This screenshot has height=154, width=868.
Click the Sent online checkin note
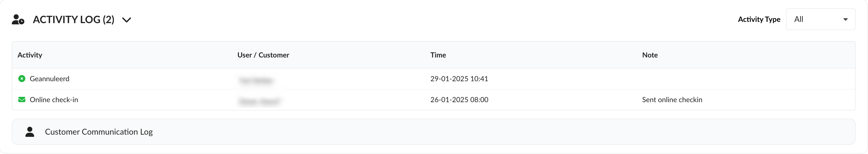click(x=672, y=100)
